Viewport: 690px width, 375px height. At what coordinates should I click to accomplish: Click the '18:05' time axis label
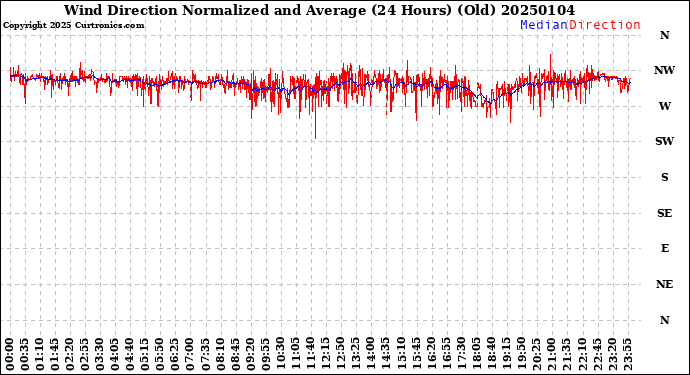[477, 354]
